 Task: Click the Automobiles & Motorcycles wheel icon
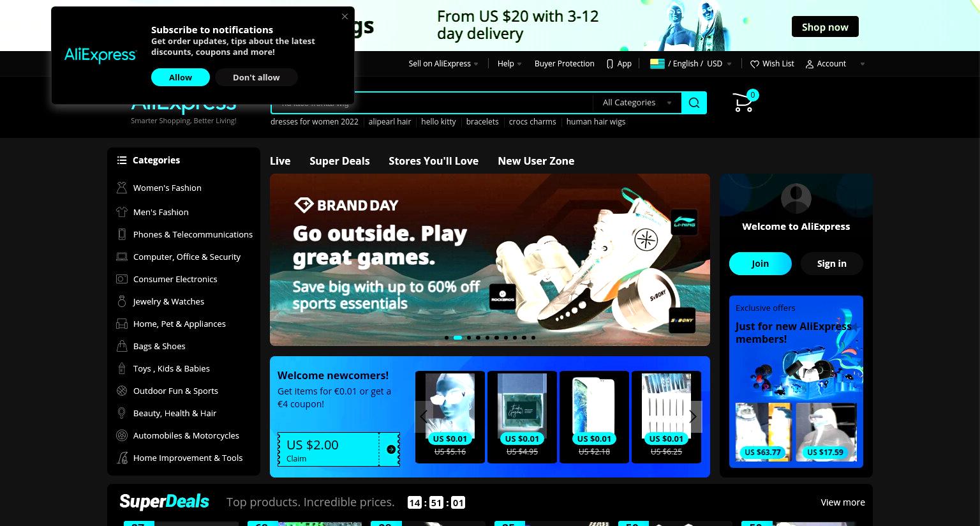pos(122,435)
